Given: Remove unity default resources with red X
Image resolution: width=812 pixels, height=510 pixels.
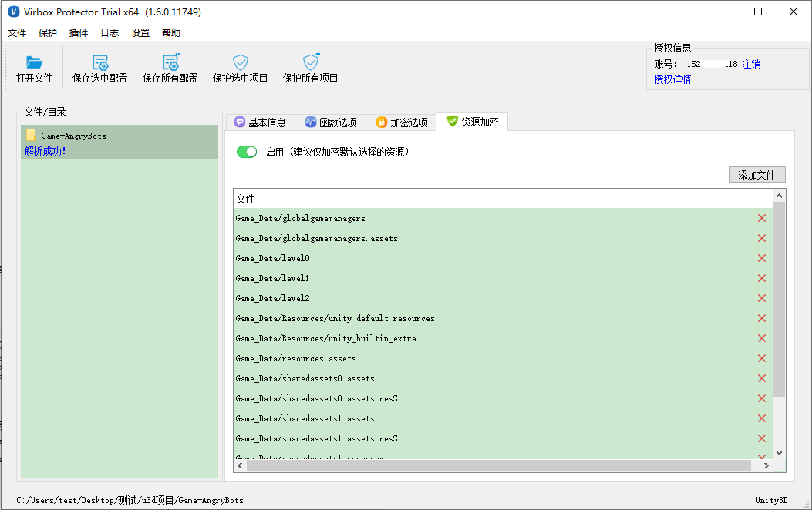Looking at the screenshot, I should (762, 318).
